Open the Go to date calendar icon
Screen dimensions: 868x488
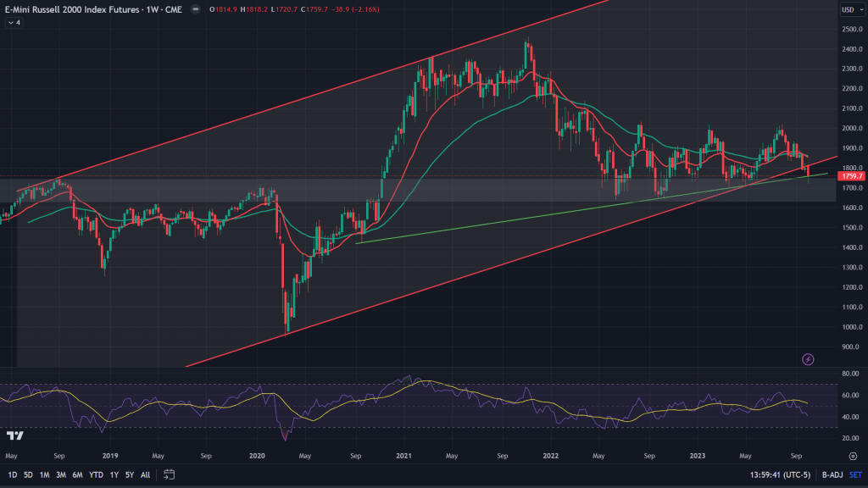(x=169, y=474)
